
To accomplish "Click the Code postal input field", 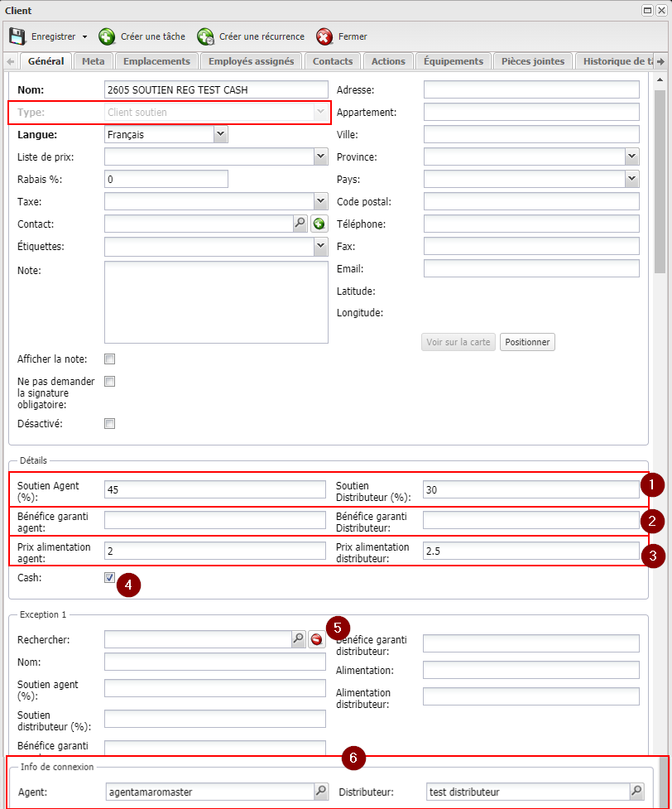I will pos(531,202).
